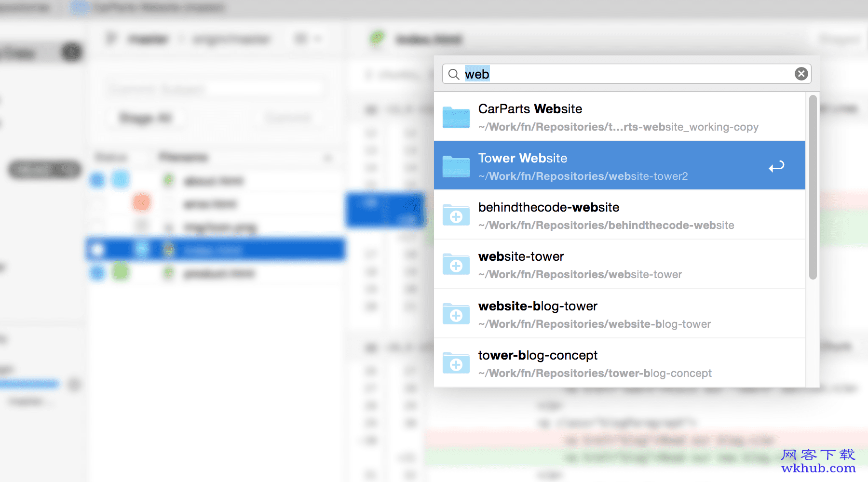Image resolution: width=868 pixels, height=482 pixels.
Task: Click the add-folder icon for website-blog-tower
Action: (x=456, y=314)
